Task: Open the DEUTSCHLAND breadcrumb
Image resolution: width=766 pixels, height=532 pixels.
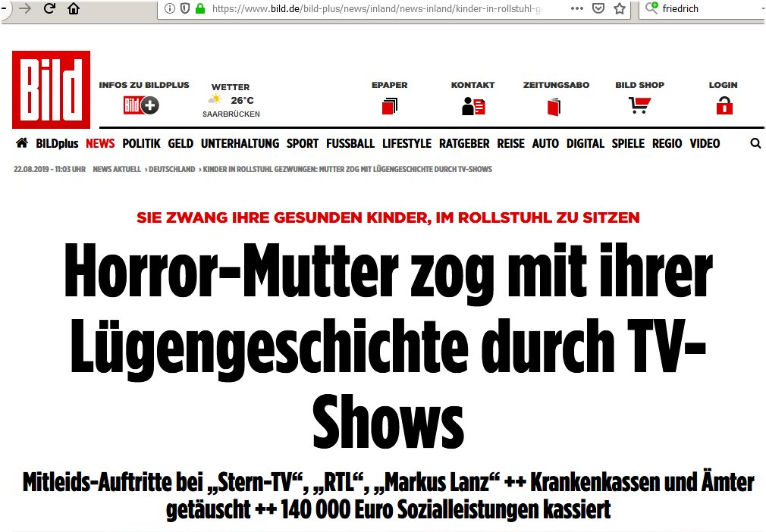Action: pyautogui.click(x=171, y=169)
